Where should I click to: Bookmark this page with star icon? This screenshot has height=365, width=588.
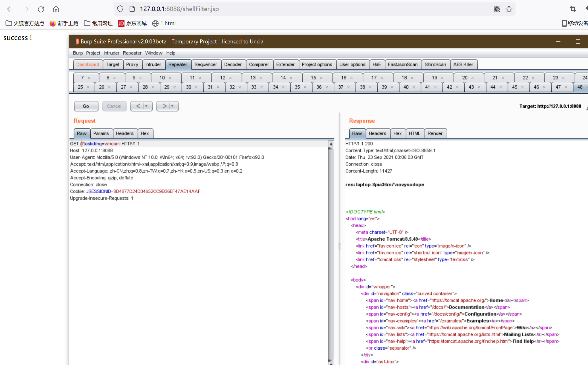(x=509, y=9)
